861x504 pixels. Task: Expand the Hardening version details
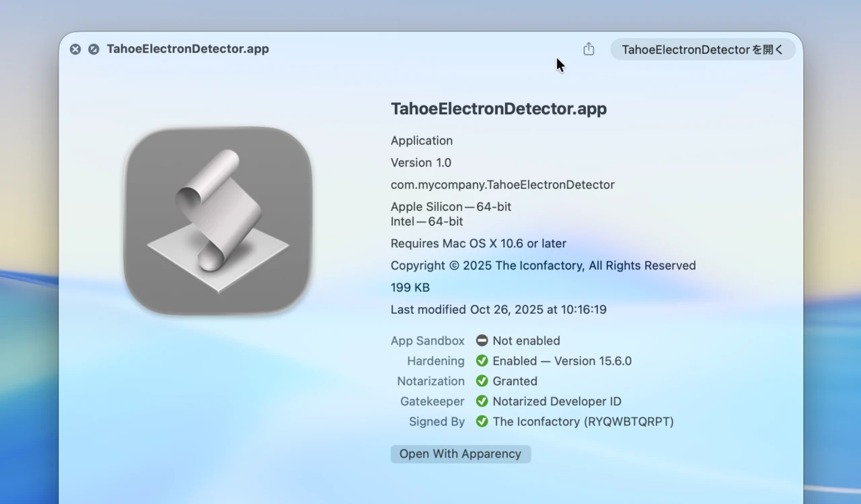point(562,361)
